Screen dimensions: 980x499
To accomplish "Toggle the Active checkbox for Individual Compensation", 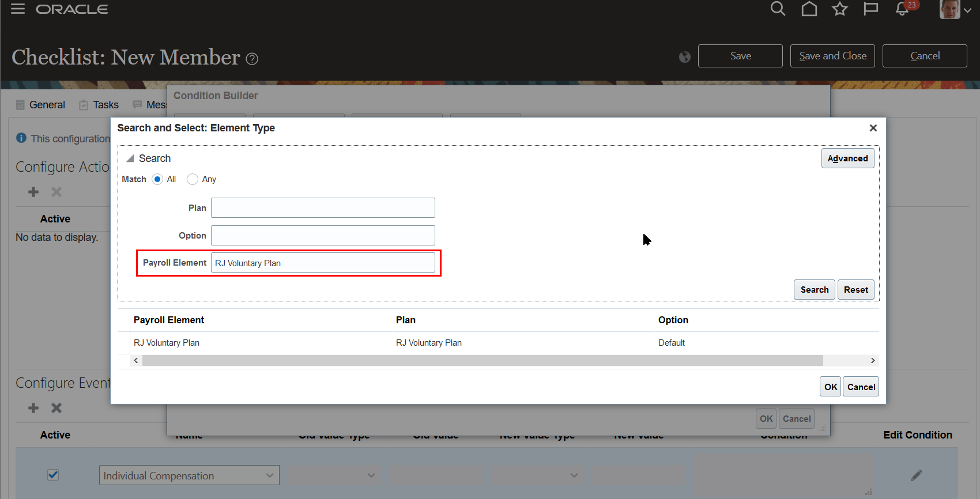I will coord(53,475).
